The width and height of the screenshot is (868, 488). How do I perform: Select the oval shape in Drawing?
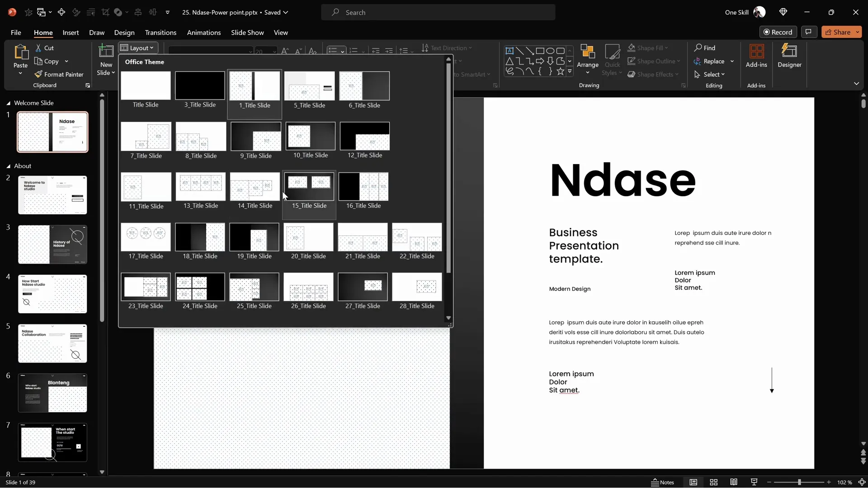click(550, 51)
